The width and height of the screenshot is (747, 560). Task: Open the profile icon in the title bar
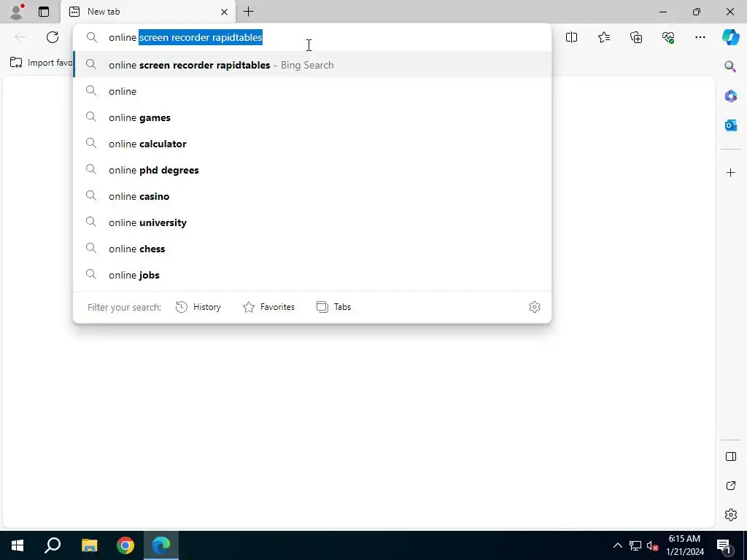tap(17, 12)
